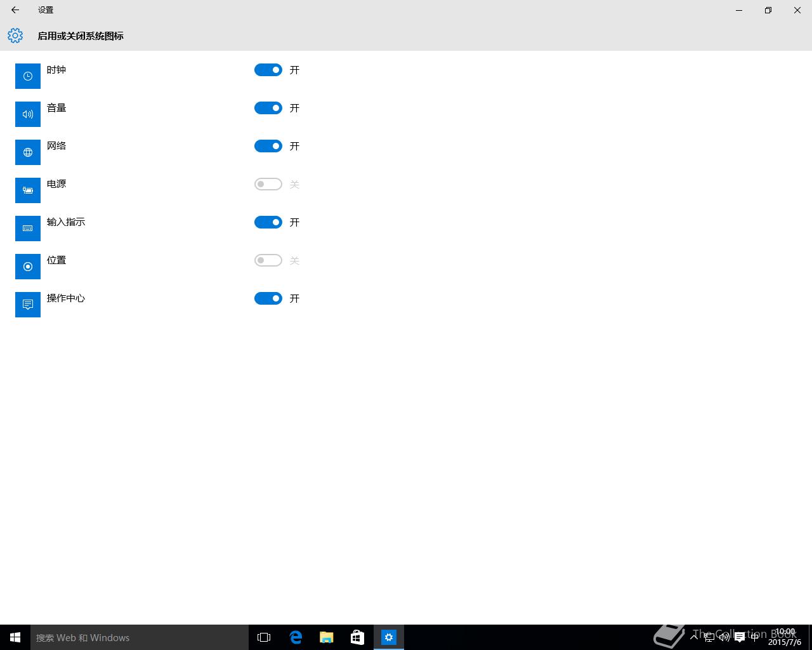The image size is (812, 650).
Task: Disable the 输入指示 toggle
Action: click(268, 222)
